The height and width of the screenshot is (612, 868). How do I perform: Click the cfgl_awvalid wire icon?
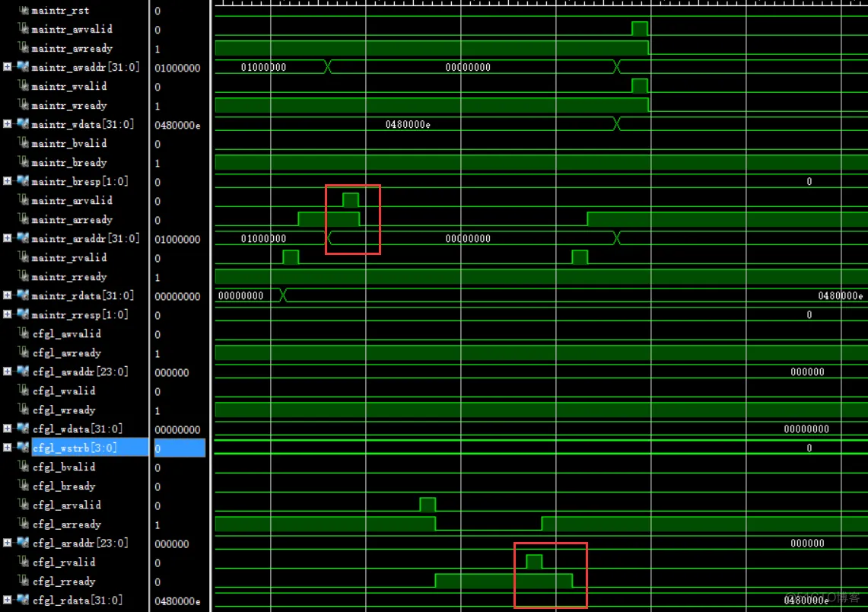click(x=24, y=333)
